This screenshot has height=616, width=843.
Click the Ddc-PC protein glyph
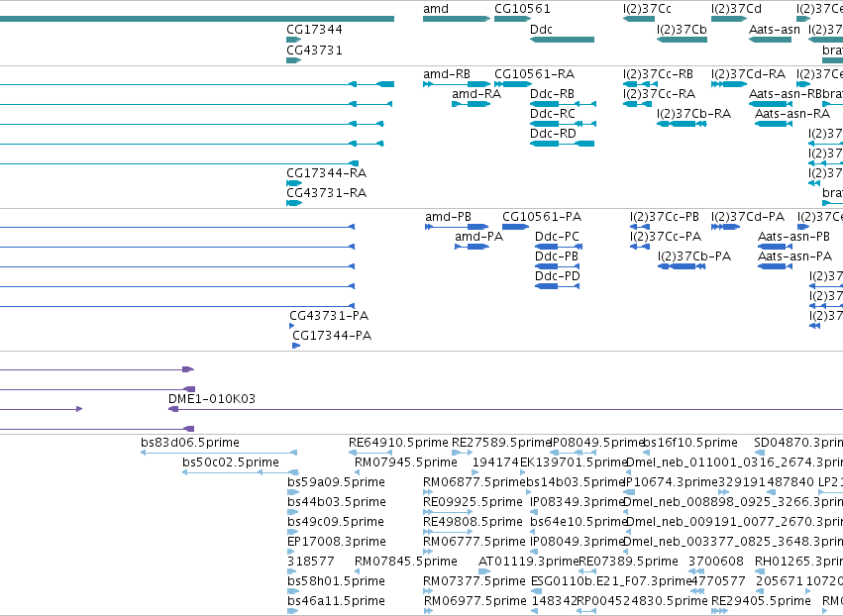(559, 247)
